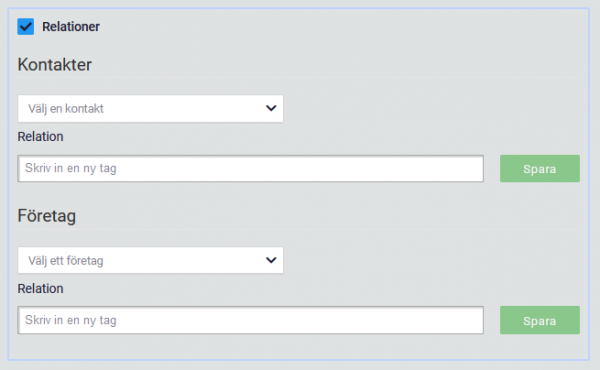
Task: Open the "Välj en kontakt" dropdown
Action: 150,109
